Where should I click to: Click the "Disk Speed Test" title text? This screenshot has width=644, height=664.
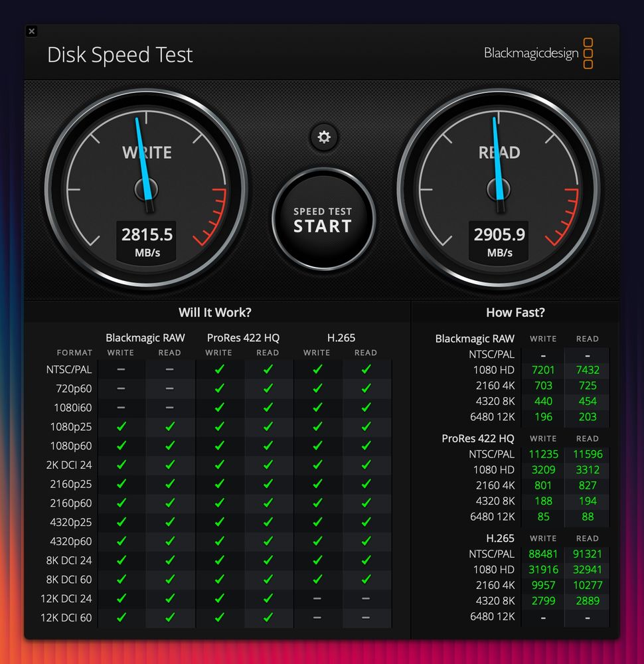[120, 55]
